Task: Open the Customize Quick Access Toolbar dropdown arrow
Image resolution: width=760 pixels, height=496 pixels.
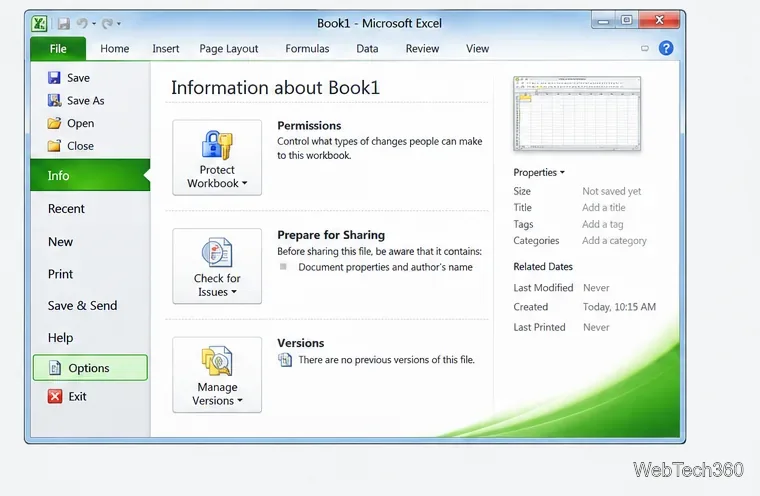Action: tap(119, 23)
